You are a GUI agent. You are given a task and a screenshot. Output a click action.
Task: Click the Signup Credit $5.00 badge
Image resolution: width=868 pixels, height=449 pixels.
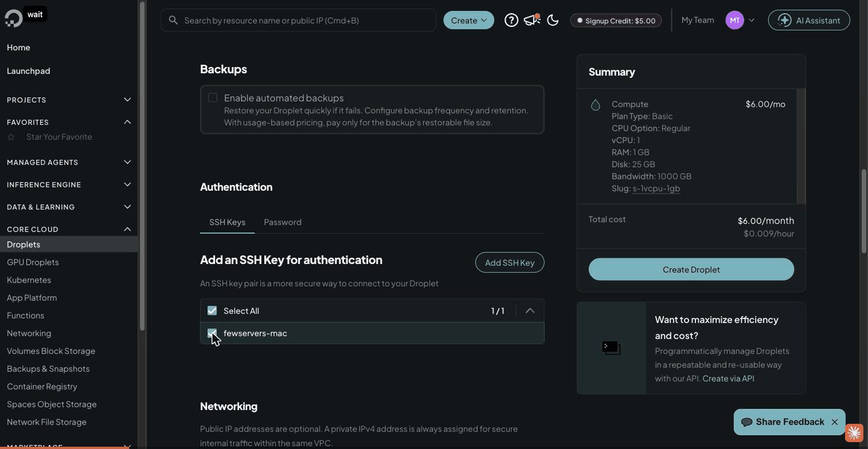pyautogui.click(x=616, y=21)
